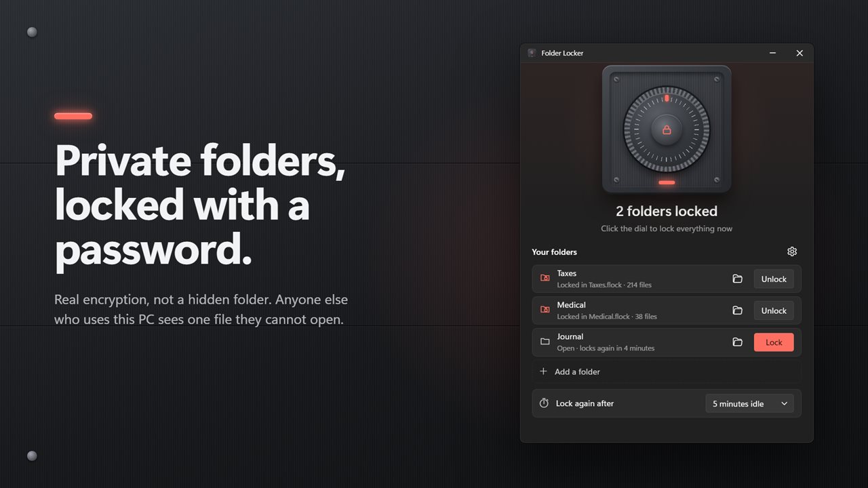Click the locked folder icon beside Taxes
868x488 pixels.
pyautogui.click(x=545, y=279)
